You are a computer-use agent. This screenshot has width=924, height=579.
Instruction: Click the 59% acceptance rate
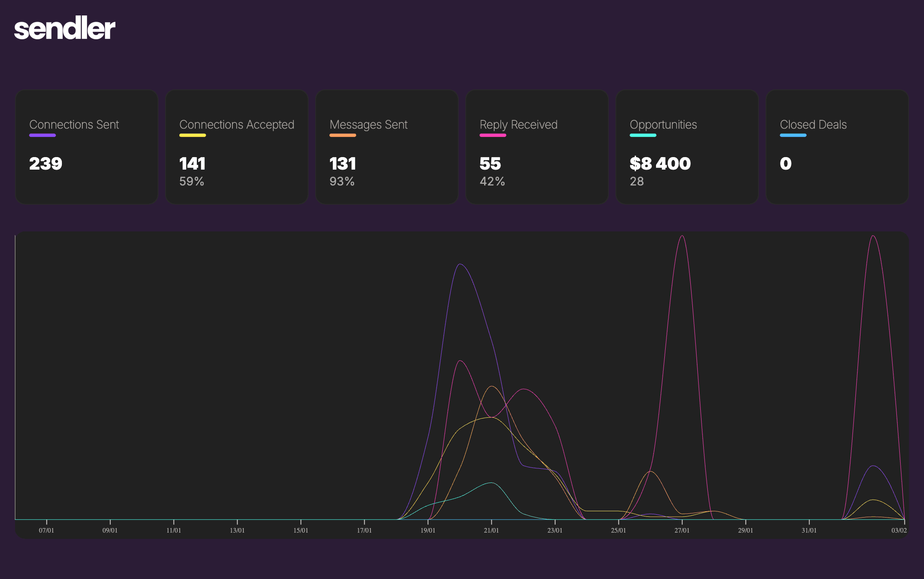click(191, 181)
